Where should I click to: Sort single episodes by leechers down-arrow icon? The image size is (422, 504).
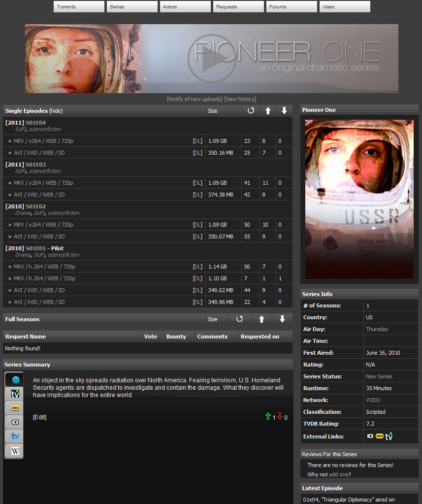tap(284, 110)
